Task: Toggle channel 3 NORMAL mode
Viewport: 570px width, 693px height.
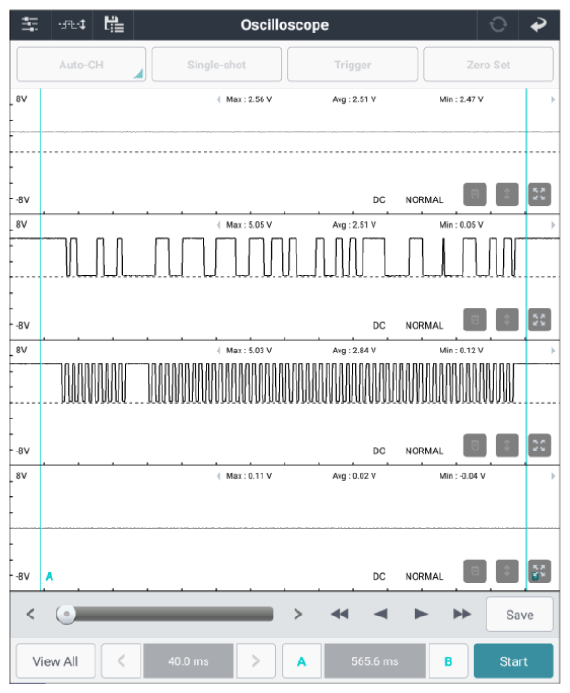Action: tap(424, 451)
